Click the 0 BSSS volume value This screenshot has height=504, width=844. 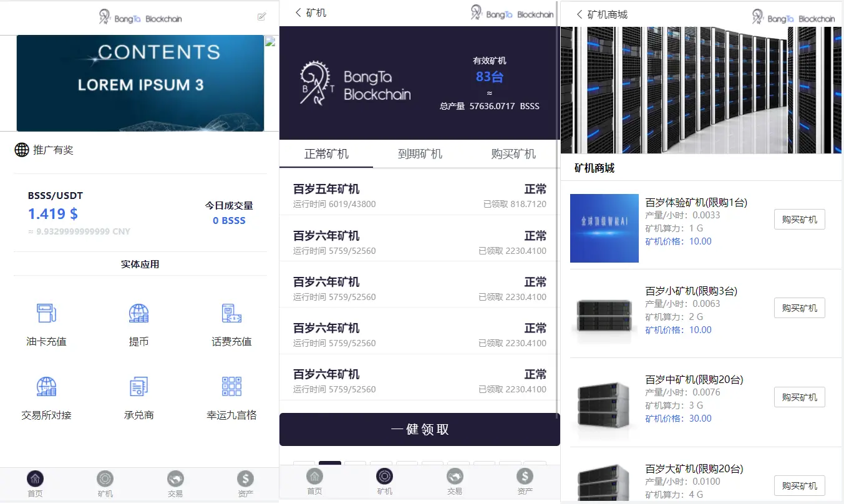229,220
